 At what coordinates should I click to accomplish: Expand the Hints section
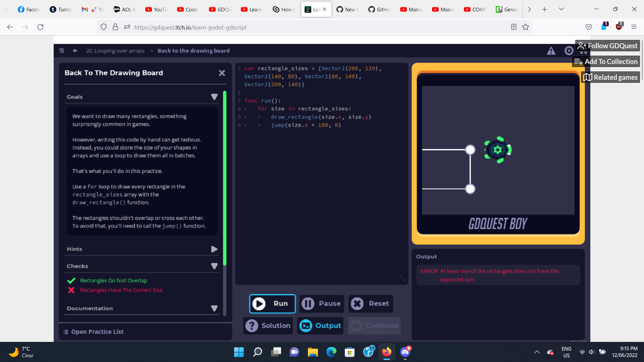(x=214, y=249)
